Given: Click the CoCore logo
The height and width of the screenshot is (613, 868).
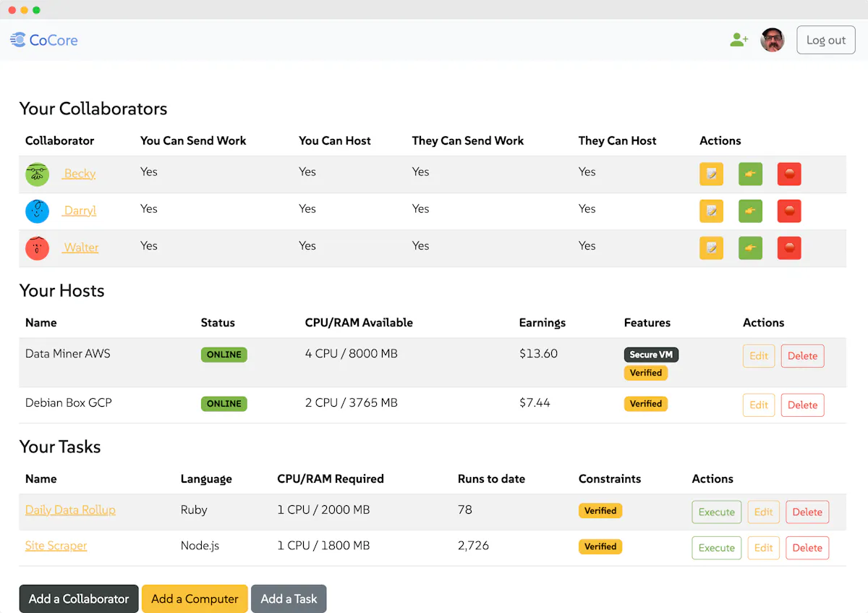Looking at the screenshot, I should pos(44,40).
